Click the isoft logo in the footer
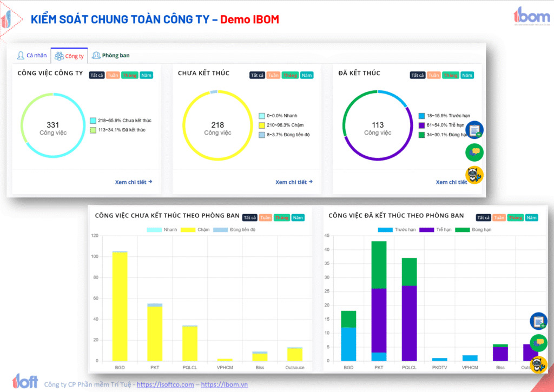Viewport: 554px width, 392px height. [25, 380]
